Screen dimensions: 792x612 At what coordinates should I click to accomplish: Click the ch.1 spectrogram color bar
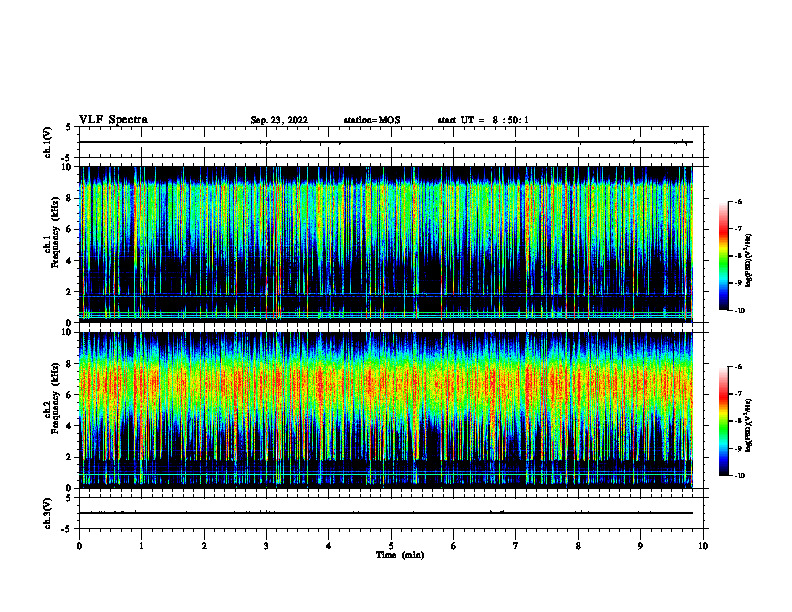(x=723, y=256)
